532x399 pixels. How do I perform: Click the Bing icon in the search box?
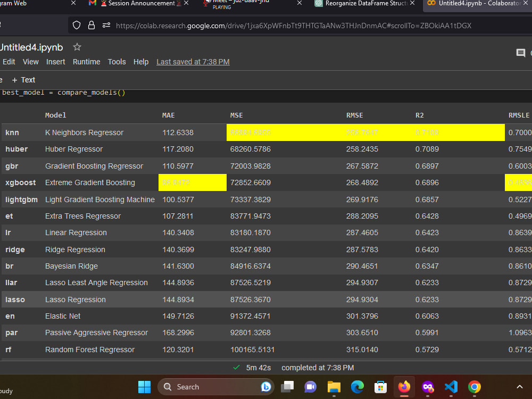click(265, 387)
